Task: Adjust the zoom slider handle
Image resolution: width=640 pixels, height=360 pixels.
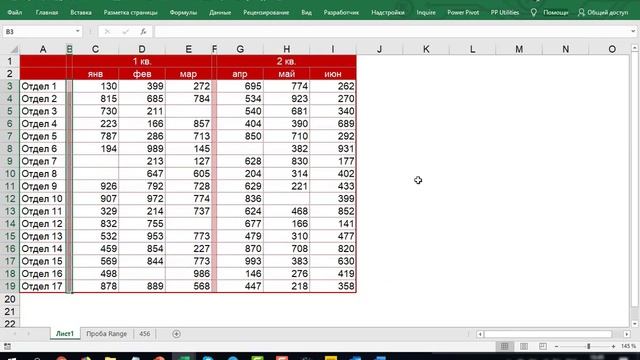Action: click(589, 347)
